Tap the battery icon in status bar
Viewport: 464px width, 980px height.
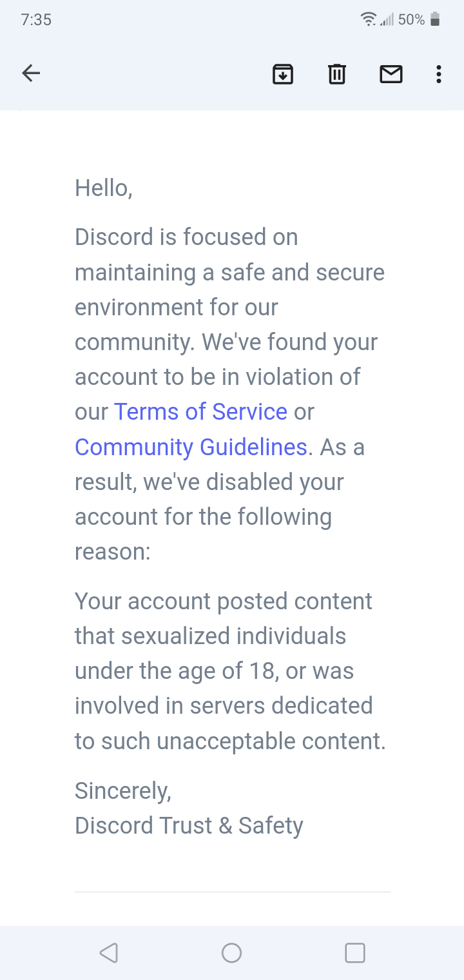[x=435, y=19]
